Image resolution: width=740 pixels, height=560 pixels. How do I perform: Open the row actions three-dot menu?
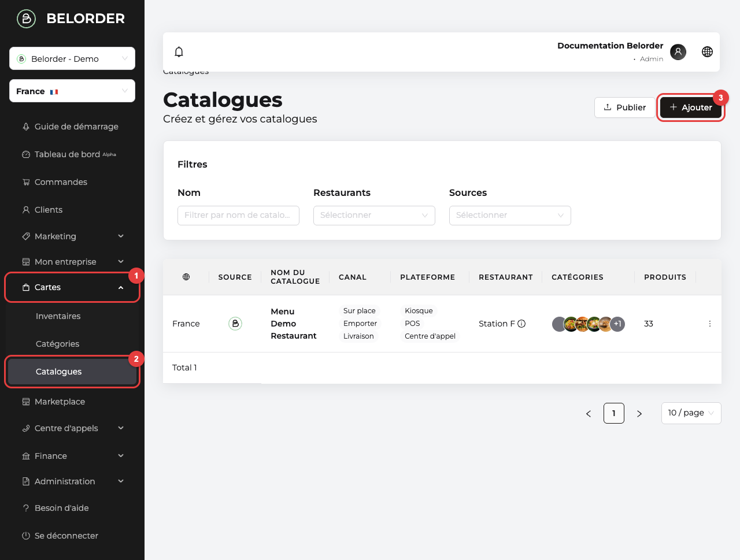tap(710, 324)
